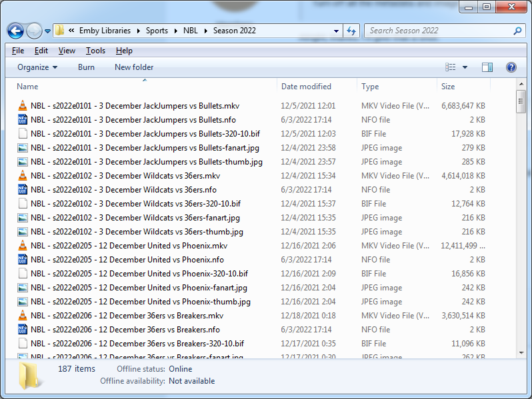Image resolution: width=532 pixels, height=399 pixels.
Task: Select NFO icon of 36ers vs Breakers.nfo
Action: [x=23, y=329]
